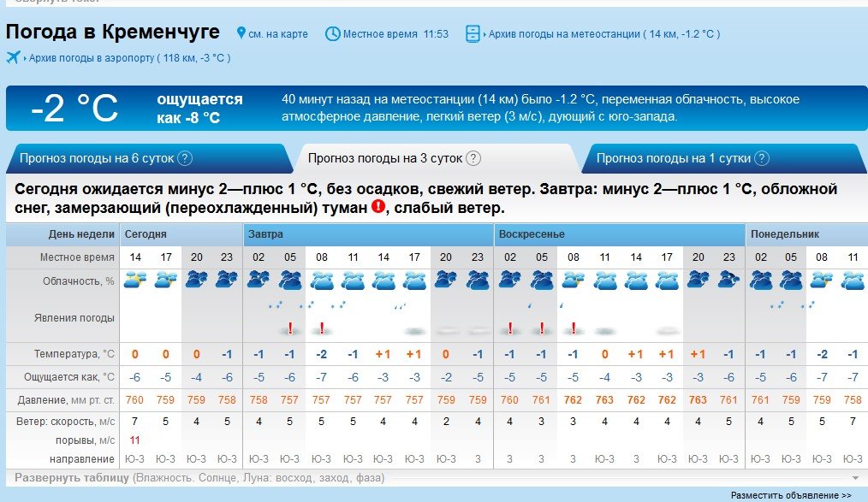Switch to "Прогноз погоды на 6 суток" tab
The image size is (868, 502).
point(97,158)
